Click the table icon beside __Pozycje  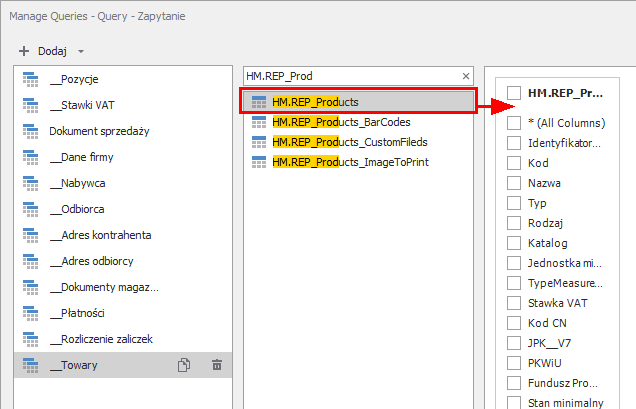[30, 79]
